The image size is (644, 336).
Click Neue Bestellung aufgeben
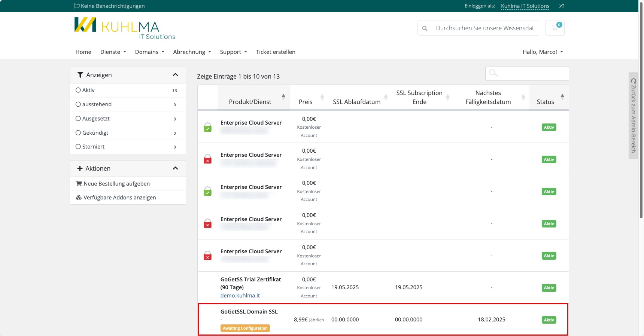point(128,184)
